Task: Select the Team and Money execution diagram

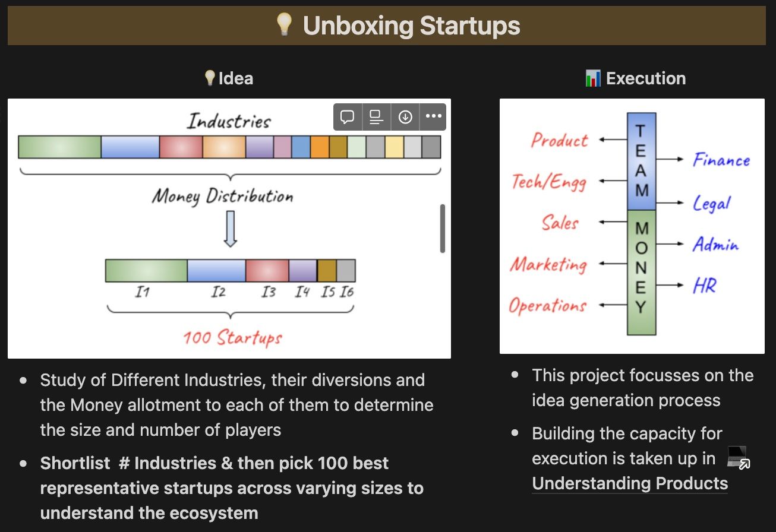Action: tap(632, 226)
